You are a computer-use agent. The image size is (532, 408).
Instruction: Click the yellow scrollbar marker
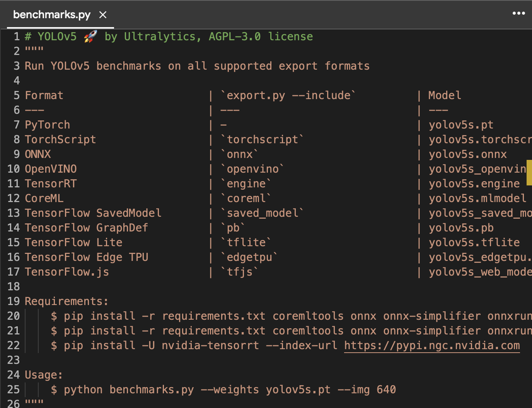pos(529,173)
